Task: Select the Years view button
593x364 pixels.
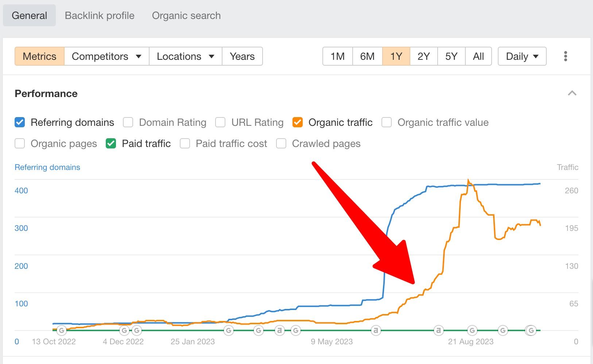Action: (242, 56)
